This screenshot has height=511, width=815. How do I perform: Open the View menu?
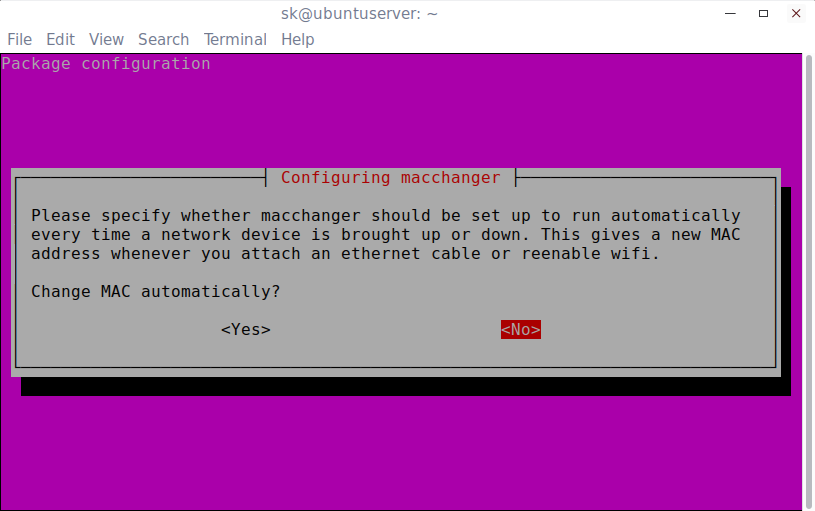106,40
